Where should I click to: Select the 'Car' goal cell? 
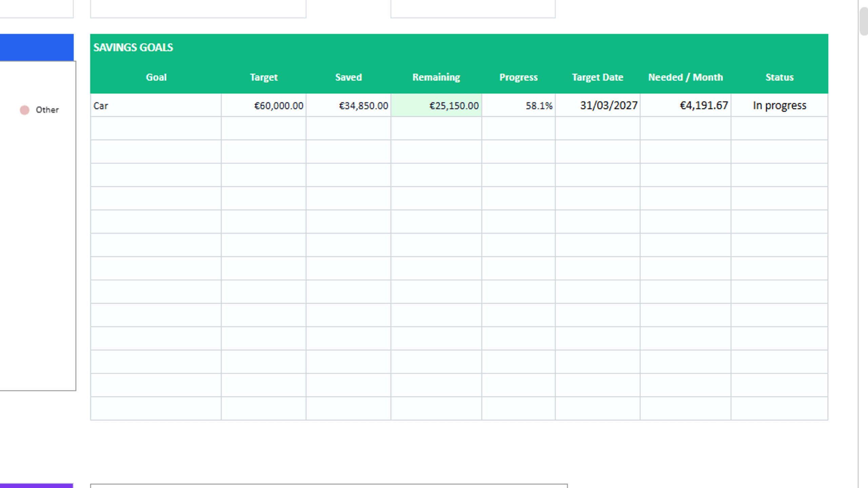(156, 105)
